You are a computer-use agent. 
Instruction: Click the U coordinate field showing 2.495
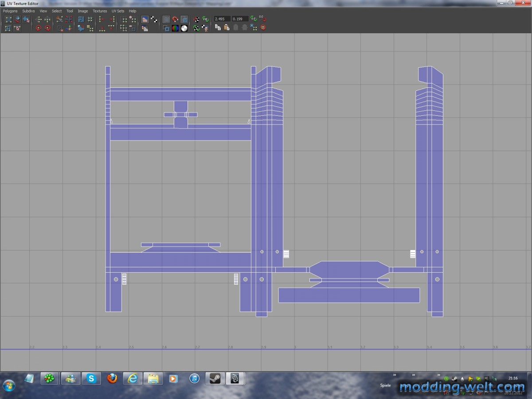221,19
